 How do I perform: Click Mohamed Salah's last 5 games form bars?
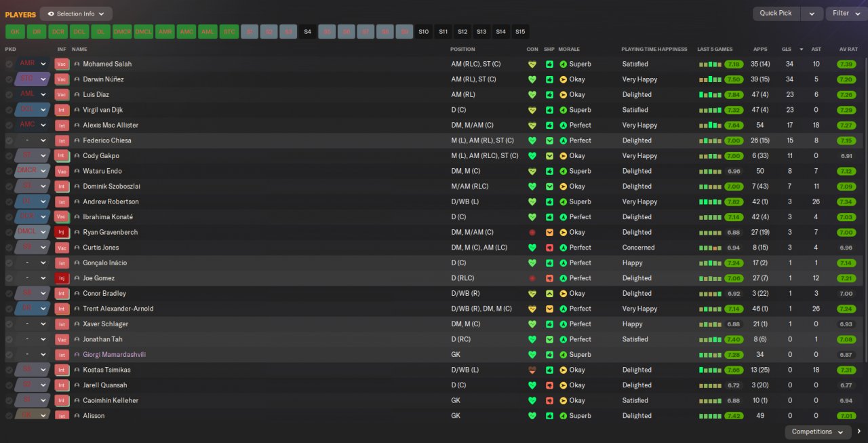pyautogui.click(x=709, y=64)
